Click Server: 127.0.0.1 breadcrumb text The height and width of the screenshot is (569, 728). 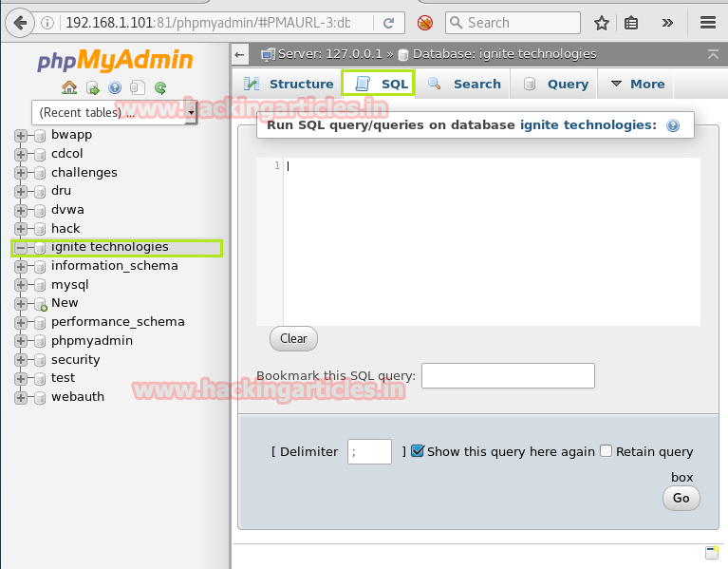tap(330, 54)
